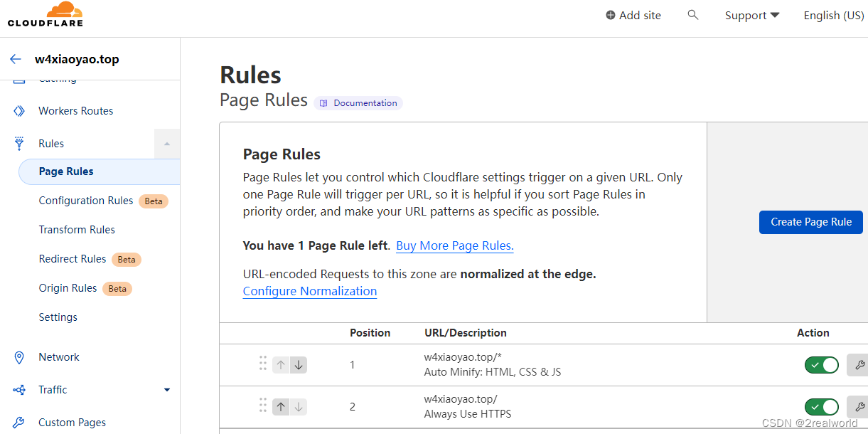Click the search magnifier icon
Image resolution: width=868 pixels, height=434 pixels.
coord(693,15)
